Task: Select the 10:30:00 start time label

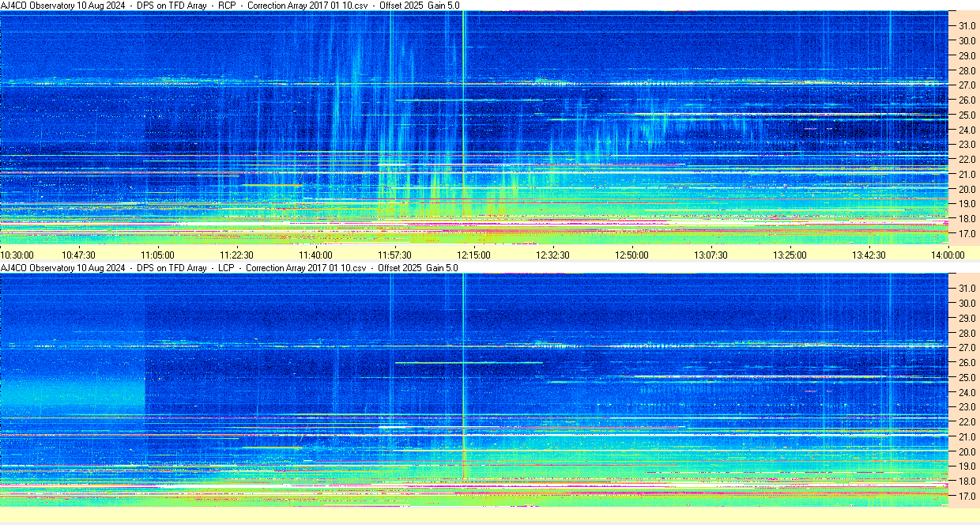Action: [17, 255]
